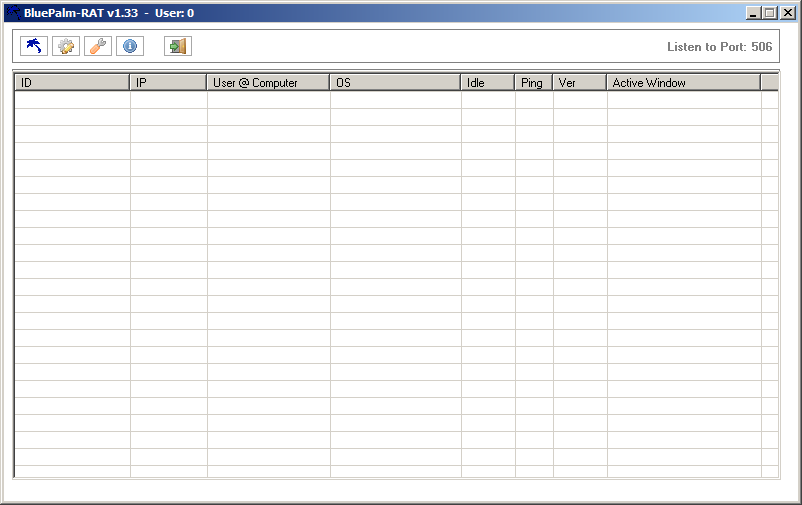802x505 pixels.
Task: Sort list by IP column header
Action: [168, 83]
